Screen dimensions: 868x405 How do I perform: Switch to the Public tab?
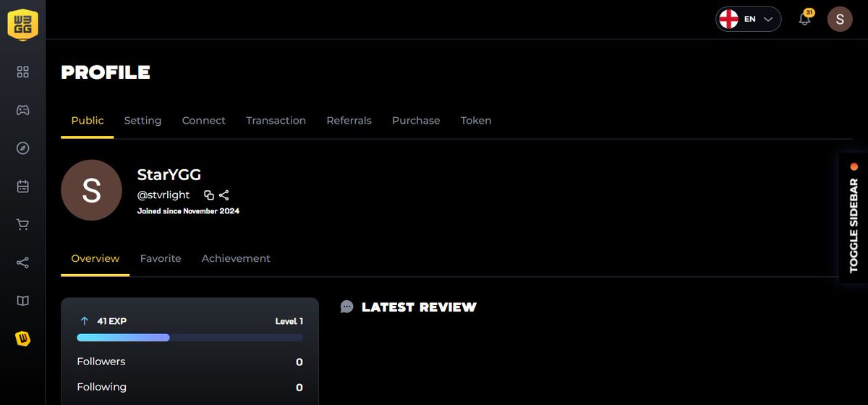88,121
